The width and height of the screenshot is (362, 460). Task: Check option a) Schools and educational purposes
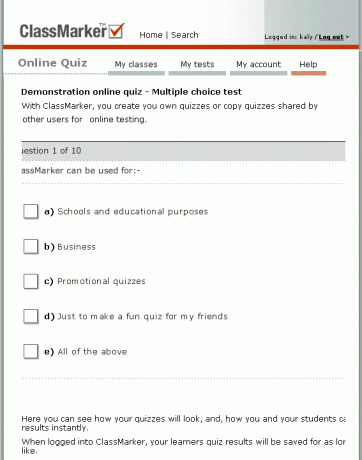tap(31, 212)
